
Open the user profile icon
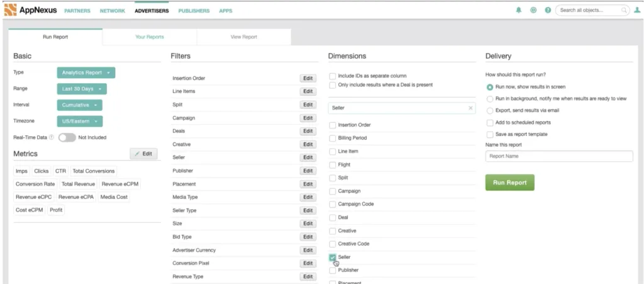[637, 11]
